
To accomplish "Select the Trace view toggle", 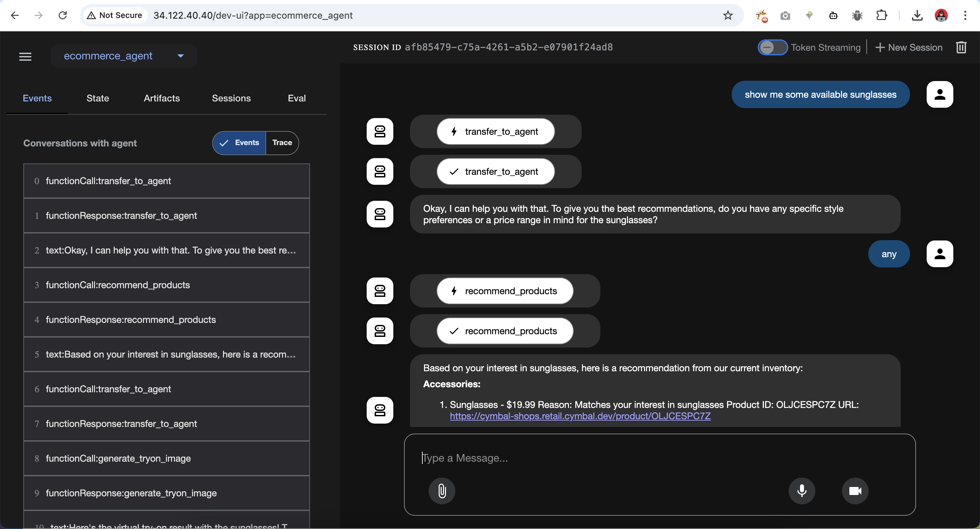I will tap(282, 143).
